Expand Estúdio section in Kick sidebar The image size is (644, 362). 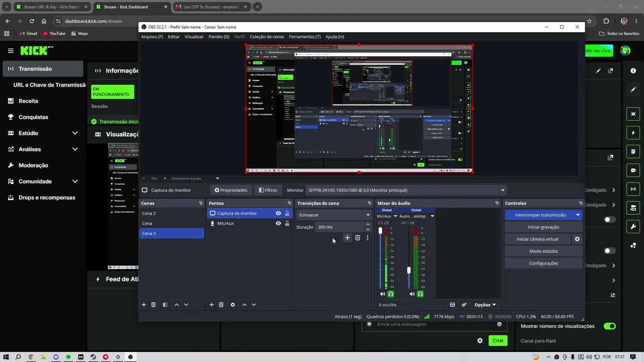(75, 133)
